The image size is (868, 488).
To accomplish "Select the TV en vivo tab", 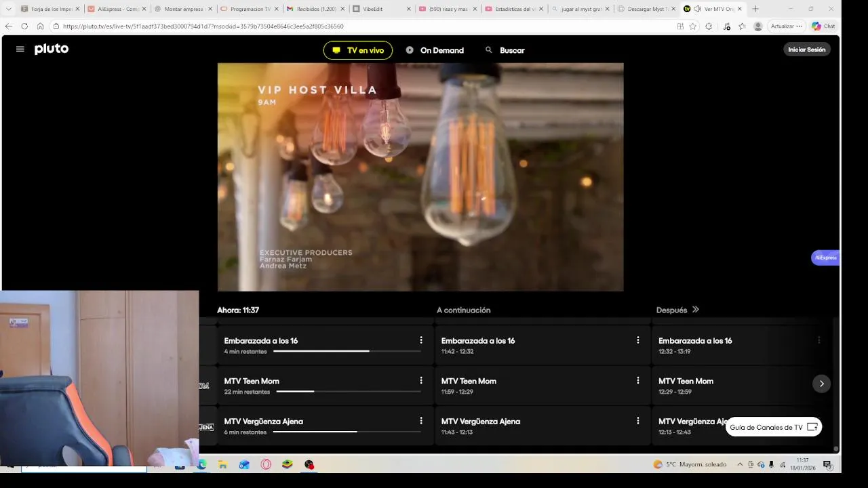I will [358, 50].
